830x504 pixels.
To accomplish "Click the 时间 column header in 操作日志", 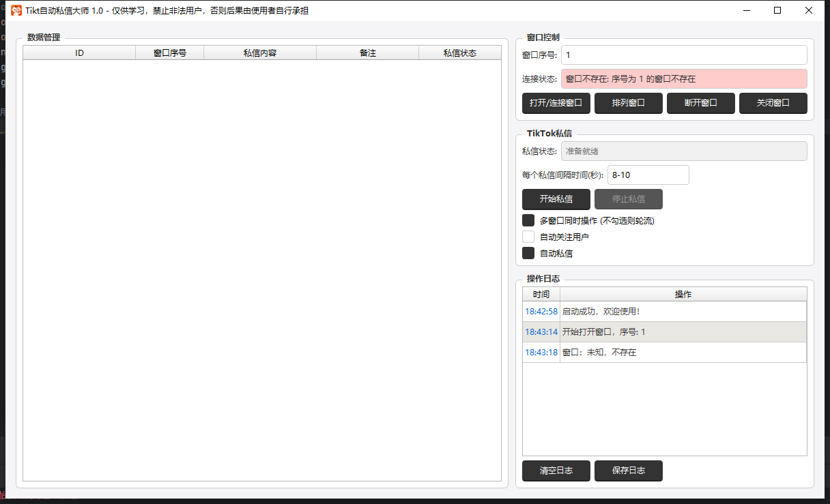I will [x=541, y=294].
